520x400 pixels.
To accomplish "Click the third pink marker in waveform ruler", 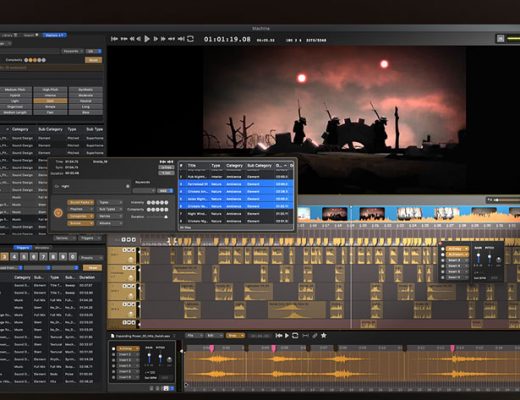I will [452, 349].
